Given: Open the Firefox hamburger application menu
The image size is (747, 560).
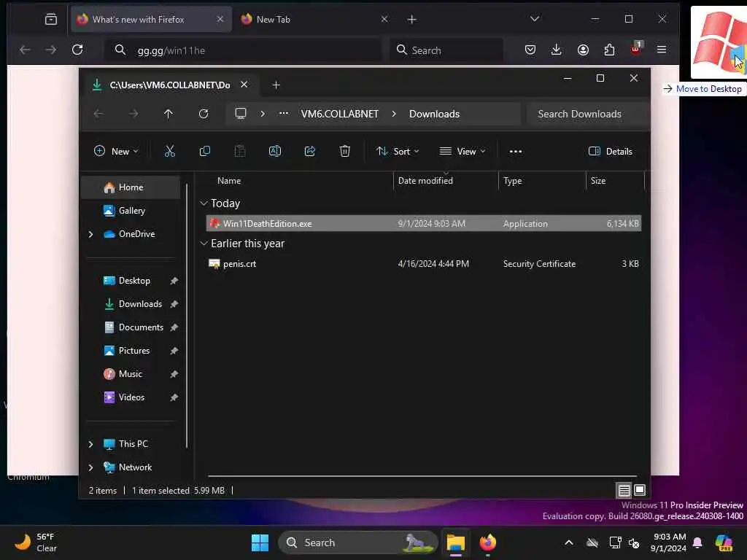Looking at the screenshot, I should click(x=662, y=50).
